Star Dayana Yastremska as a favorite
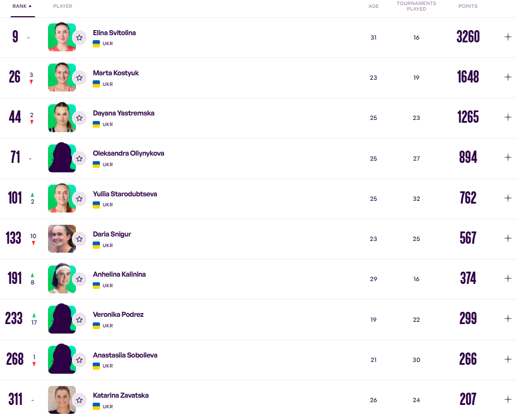Viewport: 517px width, 420px height. point(79,118)
